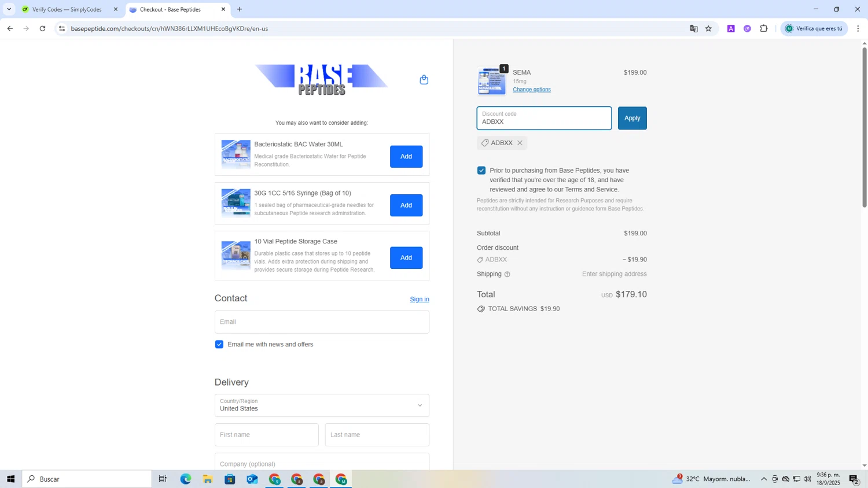Toggle the age verification terms checkbox

[481, 170]
